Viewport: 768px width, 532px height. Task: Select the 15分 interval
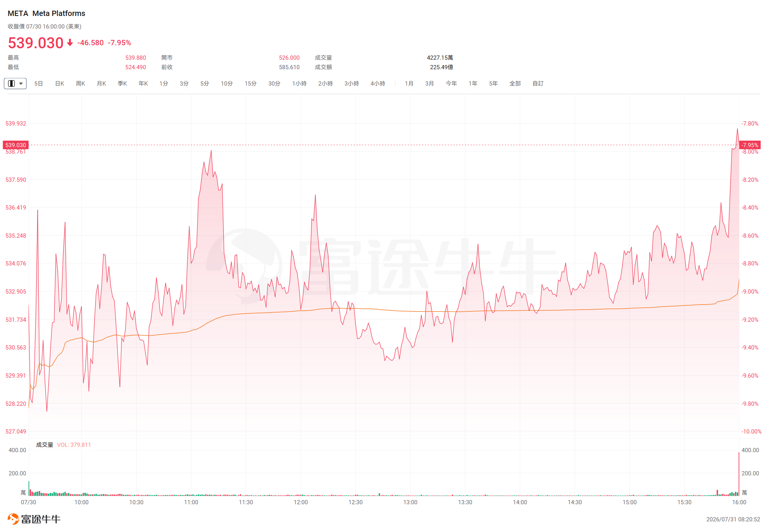pyautogui.click(x=250, y=83)
